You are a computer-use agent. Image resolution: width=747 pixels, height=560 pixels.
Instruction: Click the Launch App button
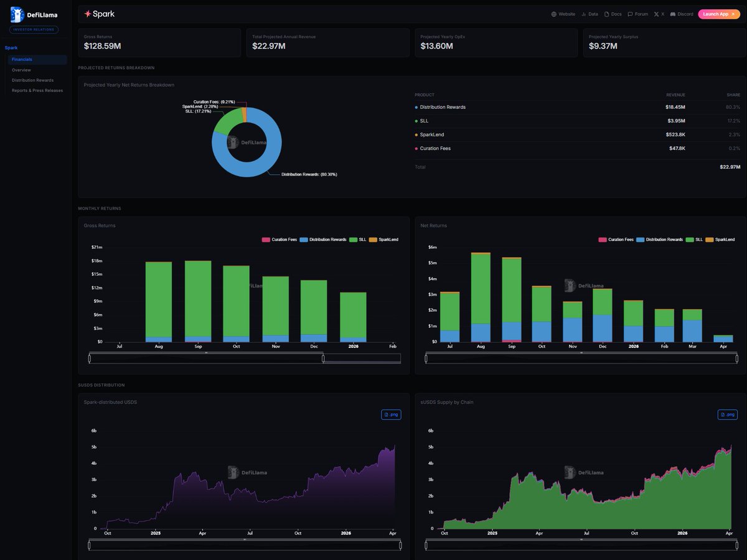pos(719,14)
